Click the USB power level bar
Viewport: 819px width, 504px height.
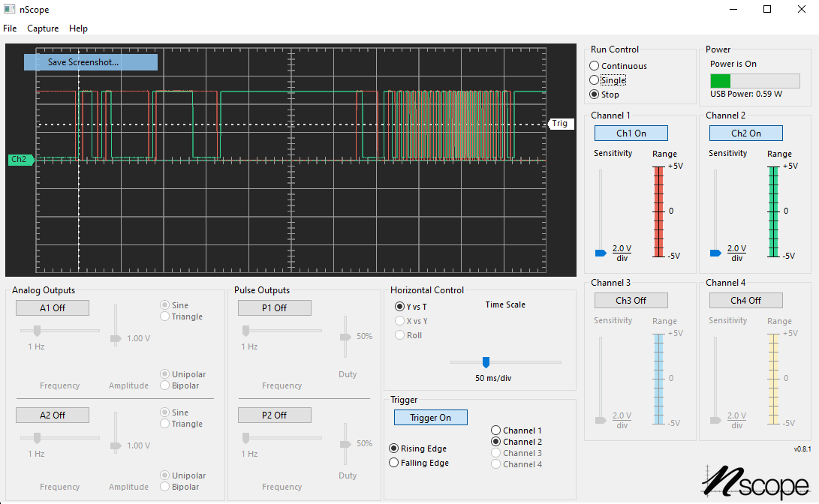[754, 81]
